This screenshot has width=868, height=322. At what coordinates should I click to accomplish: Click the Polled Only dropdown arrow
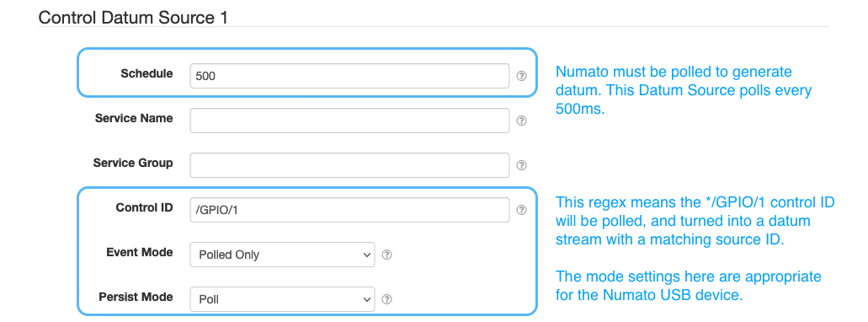[365, 255]
